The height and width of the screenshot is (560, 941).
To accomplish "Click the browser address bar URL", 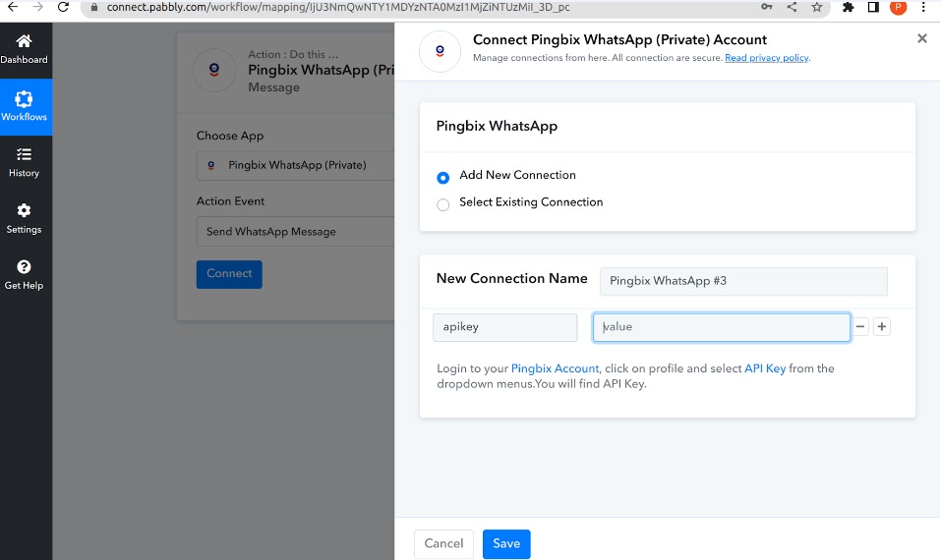I will point(338,7).
